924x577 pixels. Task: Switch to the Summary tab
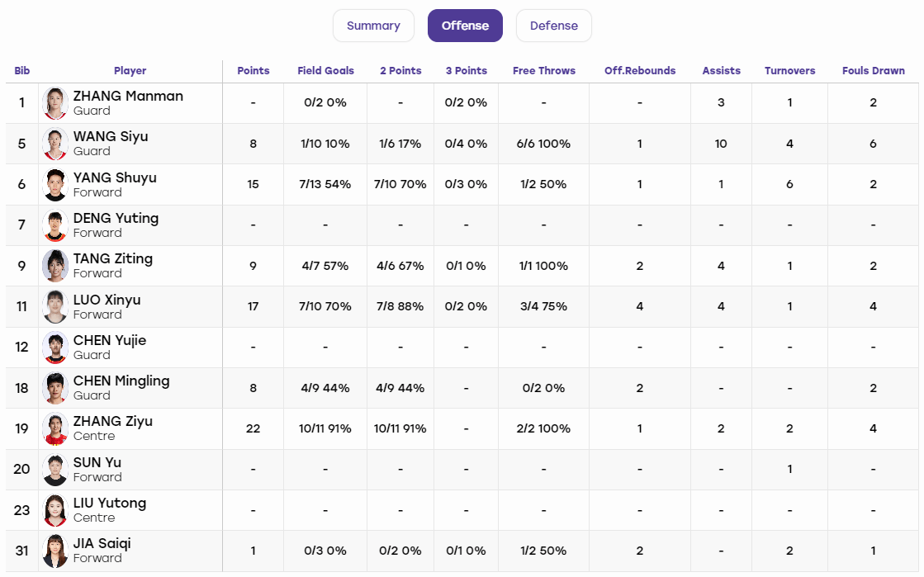pyautogui.click(x=373, y=26)
